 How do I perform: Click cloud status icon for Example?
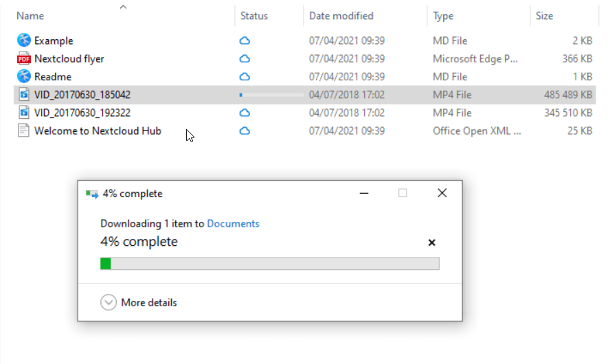[x=245, y=41]
